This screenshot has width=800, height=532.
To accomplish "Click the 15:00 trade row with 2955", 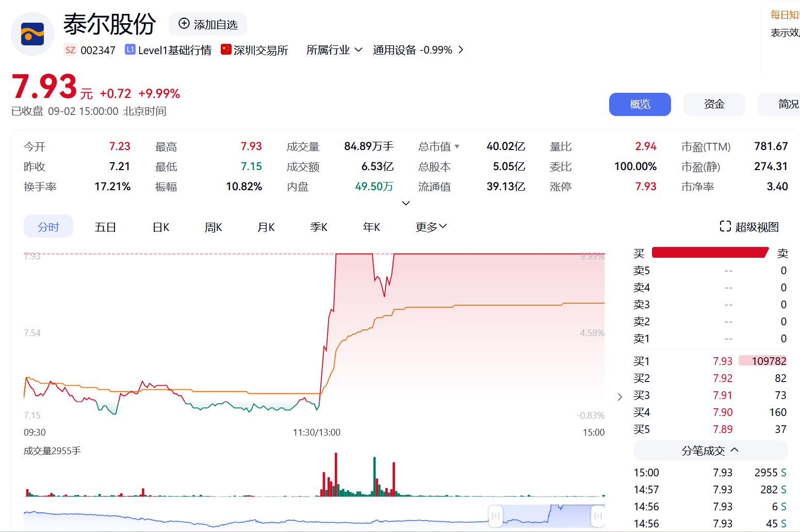I will point(710,473).
